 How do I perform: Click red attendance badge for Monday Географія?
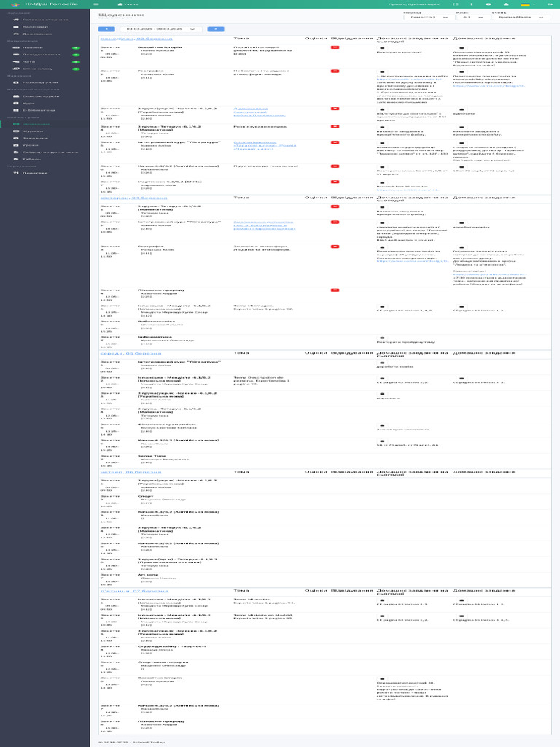(335, 71)
